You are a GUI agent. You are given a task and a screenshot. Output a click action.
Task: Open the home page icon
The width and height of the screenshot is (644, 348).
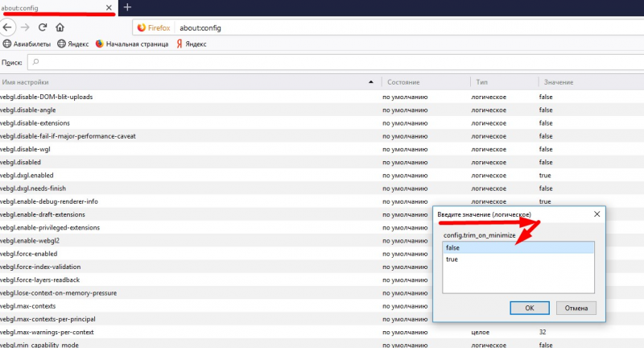point(60,27)
